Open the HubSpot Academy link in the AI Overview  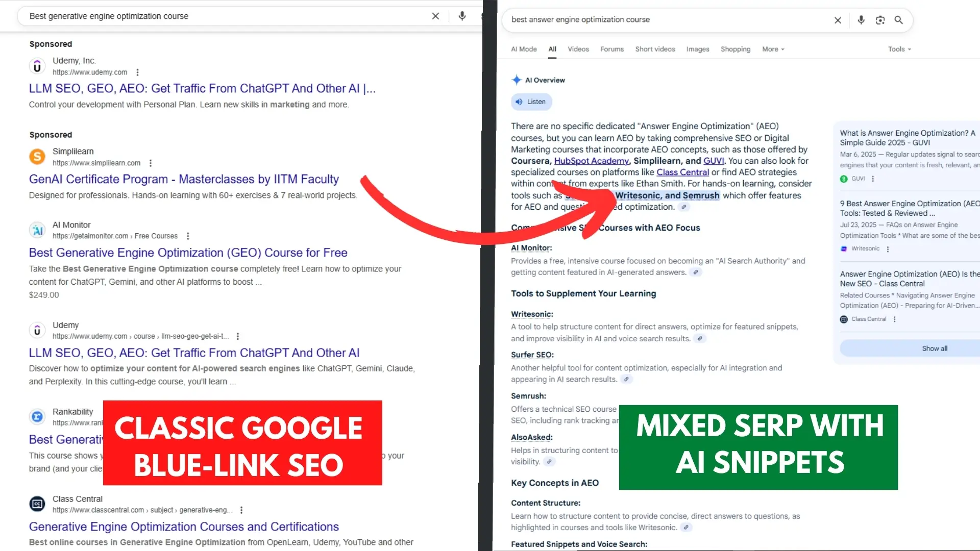pyautogui.click(x=592, y=161)
